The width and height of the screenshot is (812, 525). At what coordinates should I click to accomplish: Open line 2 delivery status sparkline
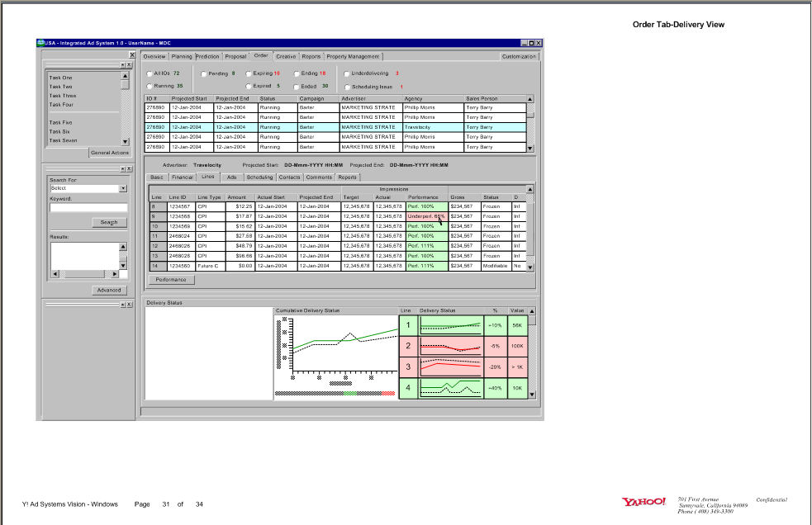(450, 346)
